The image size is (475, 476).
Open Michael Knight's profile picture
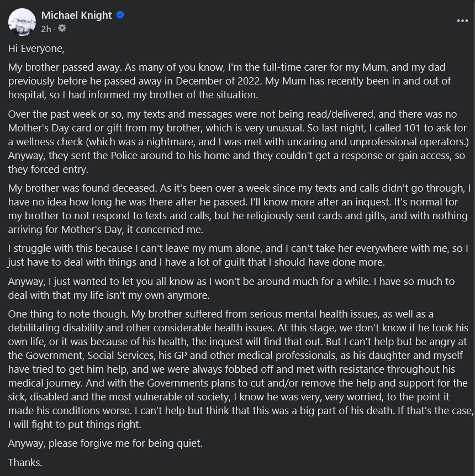22,22
